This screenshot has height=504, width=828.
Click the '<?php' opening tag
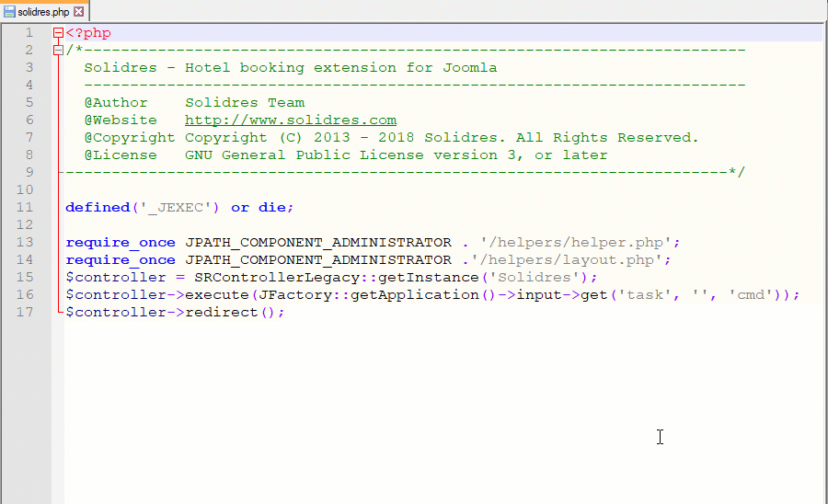pos(88,33)
